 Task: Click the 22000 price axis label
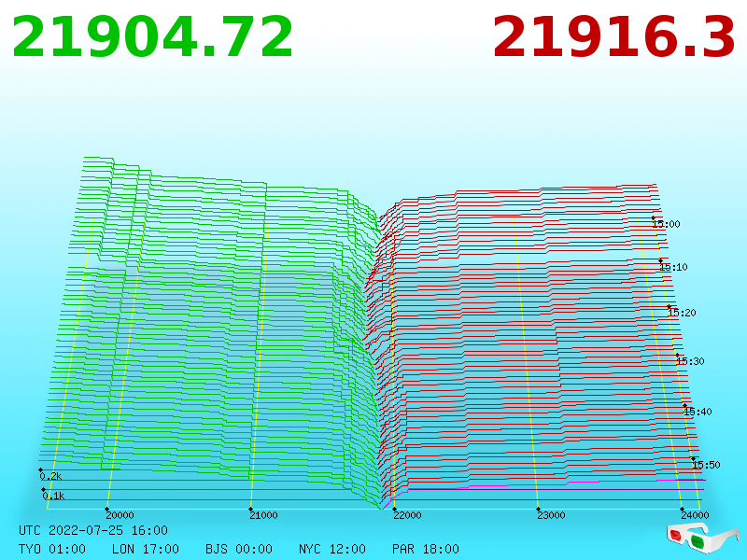point(407,515)
